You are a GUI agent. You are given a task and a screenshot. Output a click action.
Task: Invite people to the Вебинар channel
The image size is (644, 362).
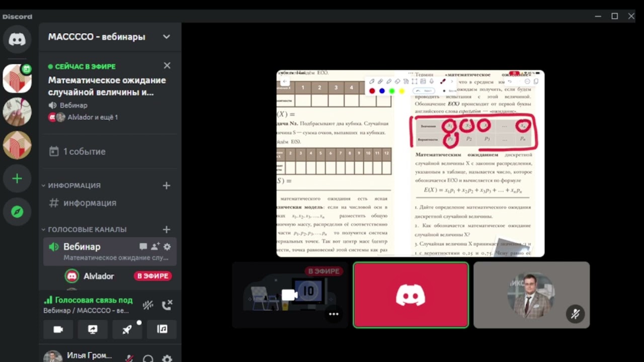155,246
